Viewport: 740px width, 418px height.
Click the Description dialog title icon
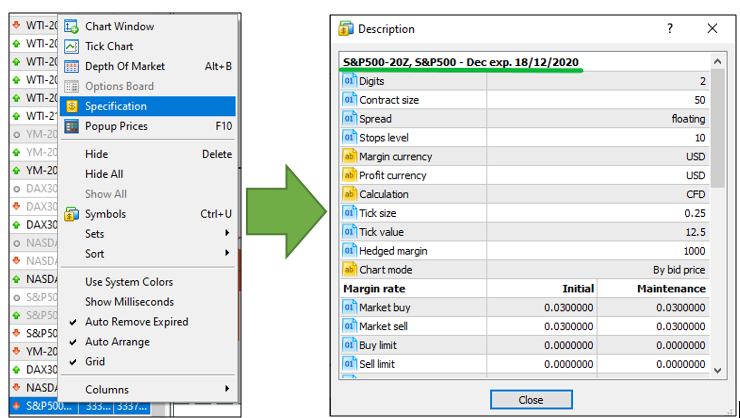pos(346,29)
